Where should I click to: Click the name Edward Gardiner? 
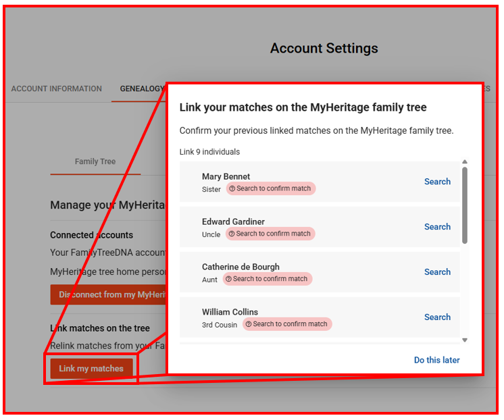pyautogui.click(x=233, y=221)
